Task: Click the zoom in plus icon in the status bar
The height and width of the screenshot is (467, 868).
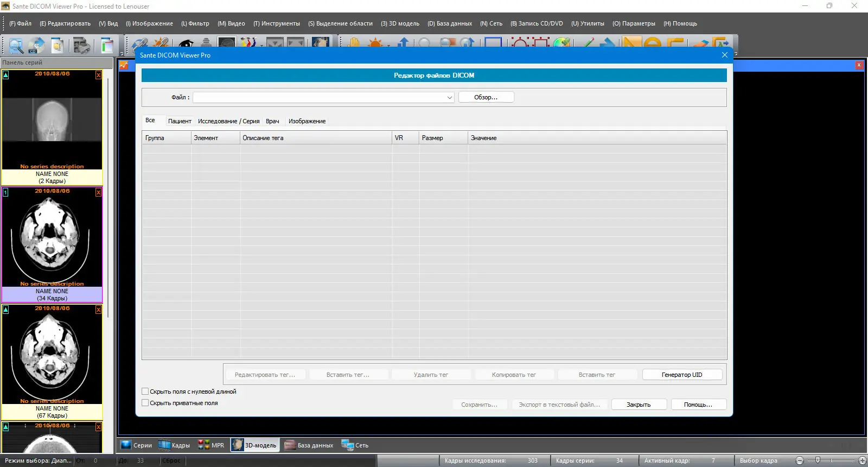Action: pyautogui.click(x=862, y=460)
